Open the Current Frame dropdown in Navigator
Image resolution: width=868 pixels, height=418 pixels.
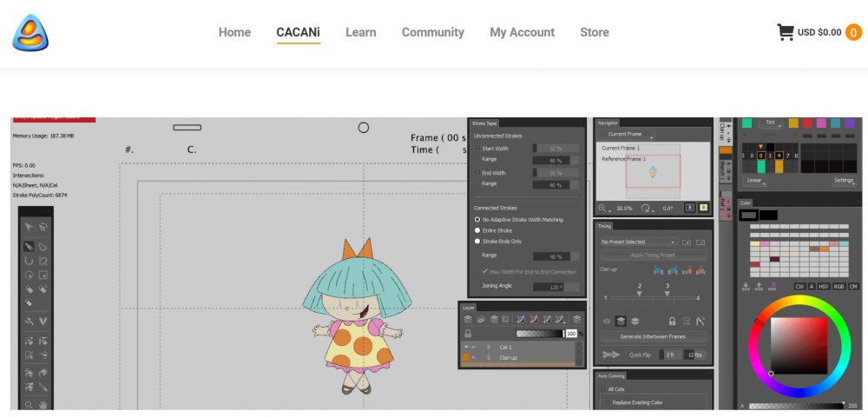628,135
